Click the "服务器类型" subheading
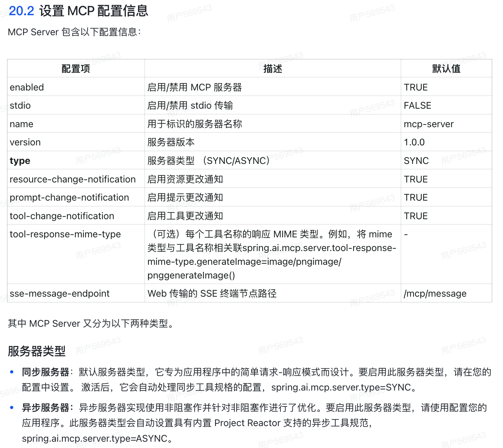The width and height of the screenshot is (503, 448). [x=37, y=351]
